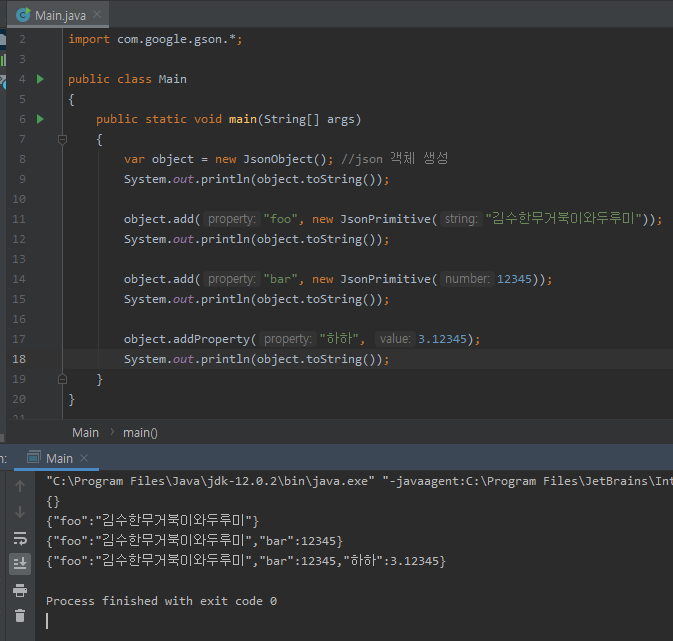Click the down stack trace arrow in Run panel

point(20,512)
